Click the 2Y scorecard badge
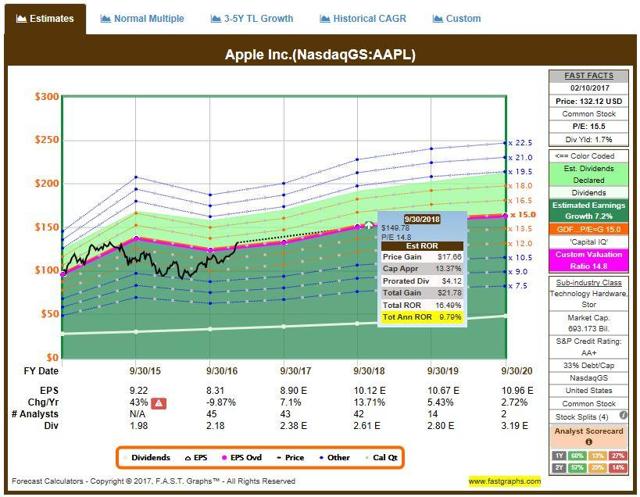The image size is (640, 497). point(559,468)
